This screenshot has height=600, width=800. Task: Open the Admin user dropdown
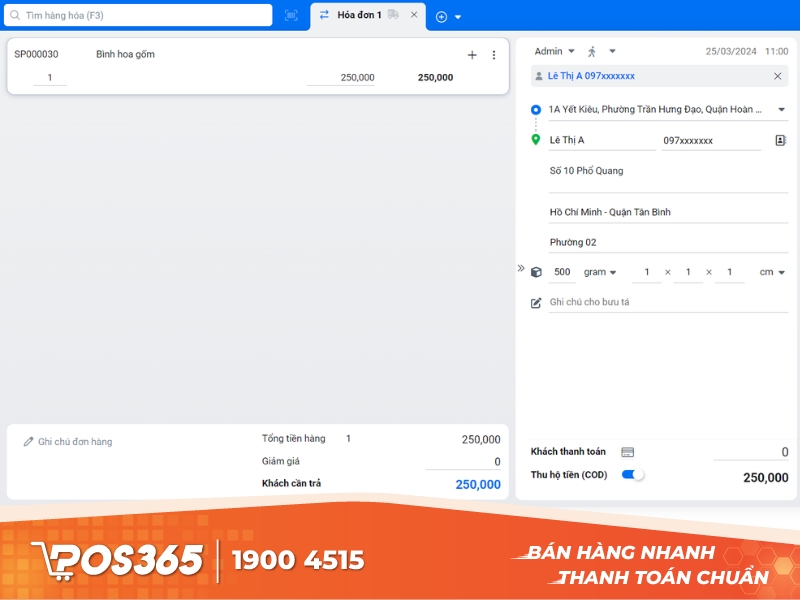(x=554, y=51)
